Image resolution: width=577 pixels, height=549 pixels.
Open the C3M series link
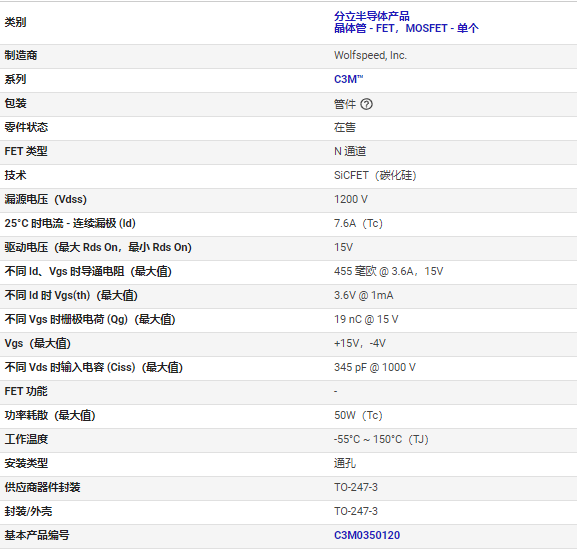[348, 79]
